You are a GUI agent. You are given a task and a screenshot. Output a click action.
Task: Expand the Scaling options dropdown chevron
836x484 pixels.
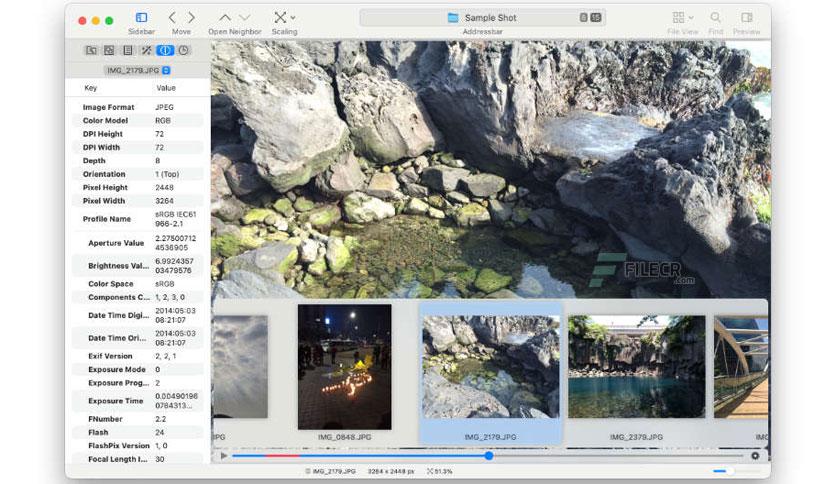point(293,18)
